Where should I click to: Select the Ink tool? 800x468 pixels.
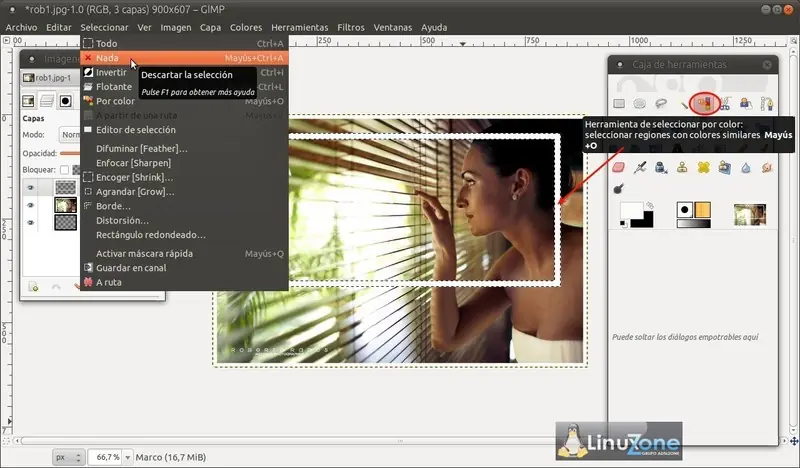click(x=661, y=167)
